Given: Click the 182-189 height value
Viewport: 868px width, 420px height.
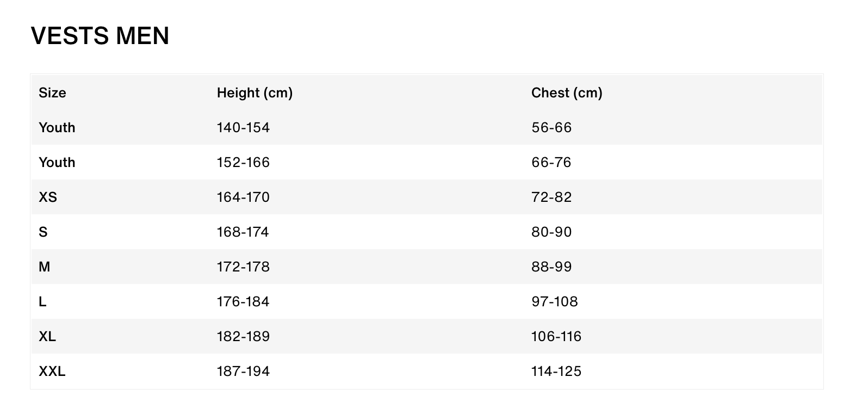Looking at the screenshot, I should coord(243,336).
